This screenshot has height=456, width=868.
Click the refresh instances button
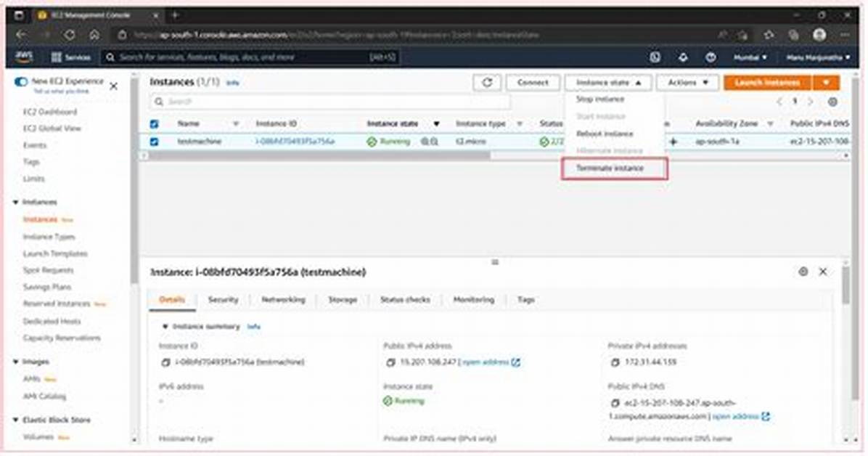(x=487, y=83)
